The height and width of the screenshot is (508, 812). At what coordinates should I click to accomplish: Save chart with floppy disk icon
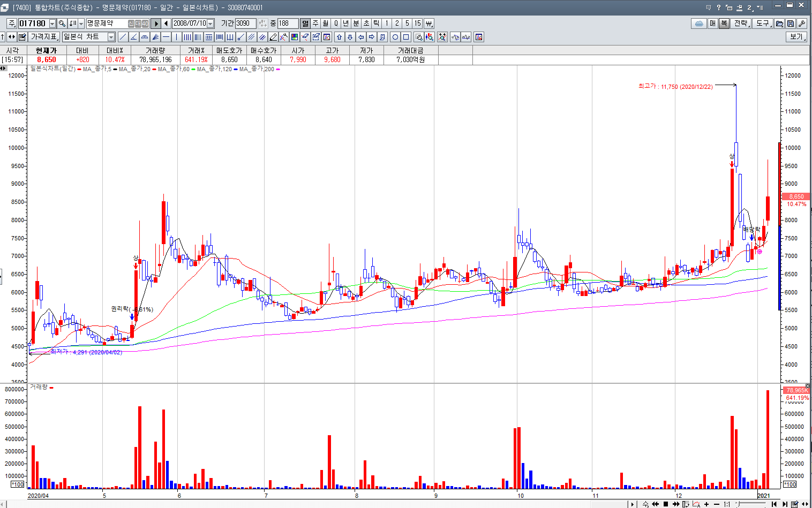tap(791, 24)
